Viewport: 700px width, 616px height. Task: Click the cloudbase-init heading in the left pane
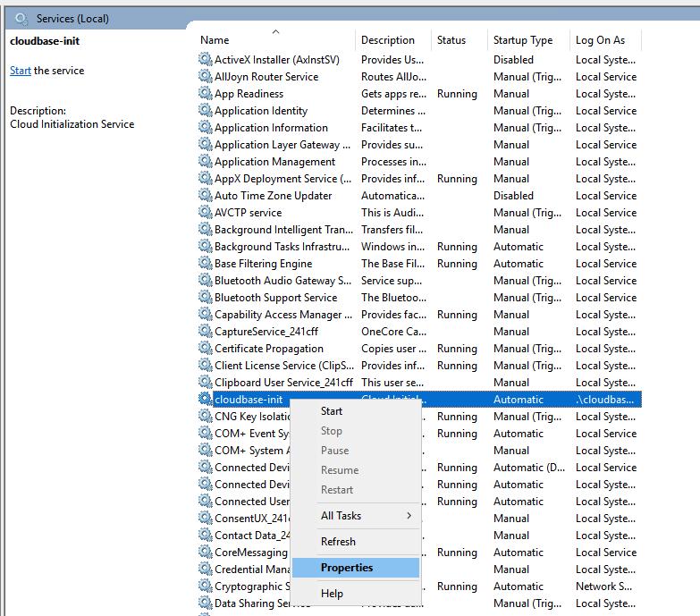(45, 41)
